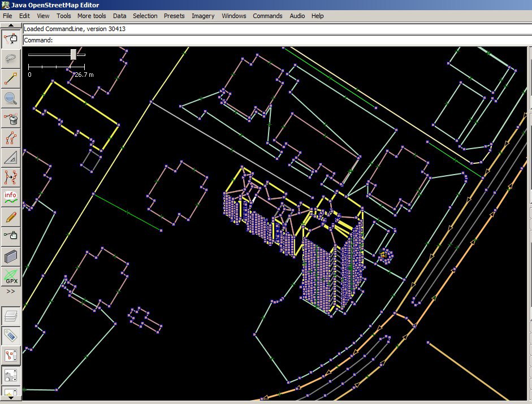Activate the Parallel ways tool
The width and height of the screenshot is (532, 404).
(11, 138)
